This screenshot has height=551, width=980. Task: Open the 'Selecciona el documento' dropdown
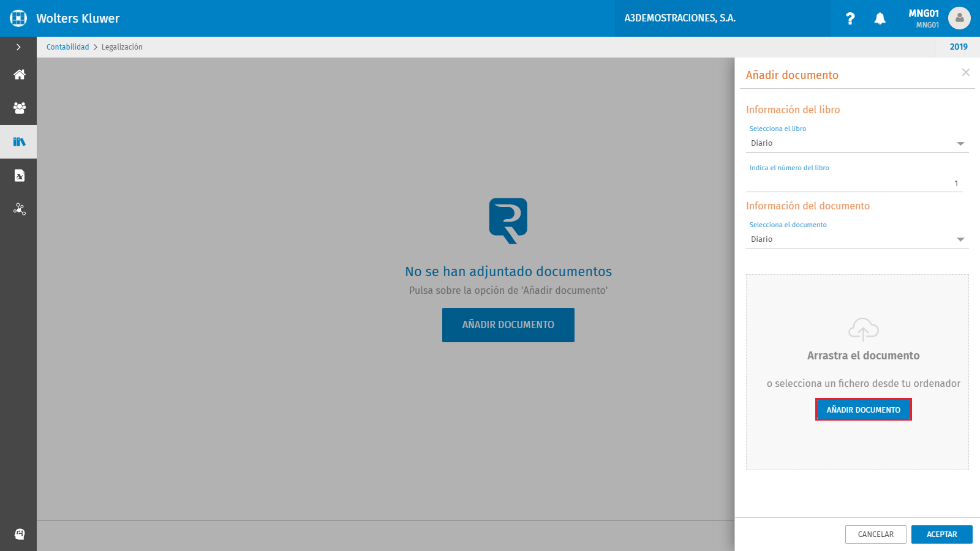coord(858,239)
